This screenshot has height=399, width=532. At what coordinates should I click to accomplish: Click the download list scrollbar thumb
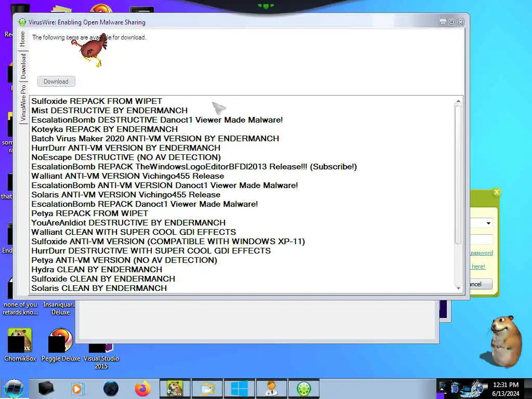[x=458, y=175]
